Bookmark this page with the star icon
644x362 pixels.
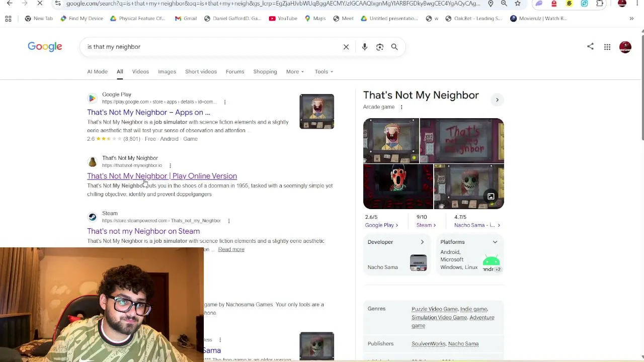pos(518,4)
